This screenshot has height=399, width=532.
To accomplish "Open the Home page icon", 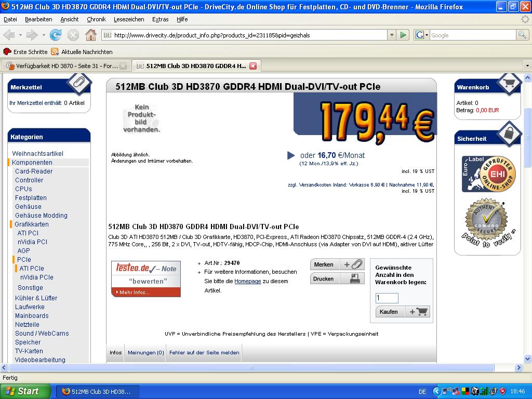I will click(x=90, y=35).
